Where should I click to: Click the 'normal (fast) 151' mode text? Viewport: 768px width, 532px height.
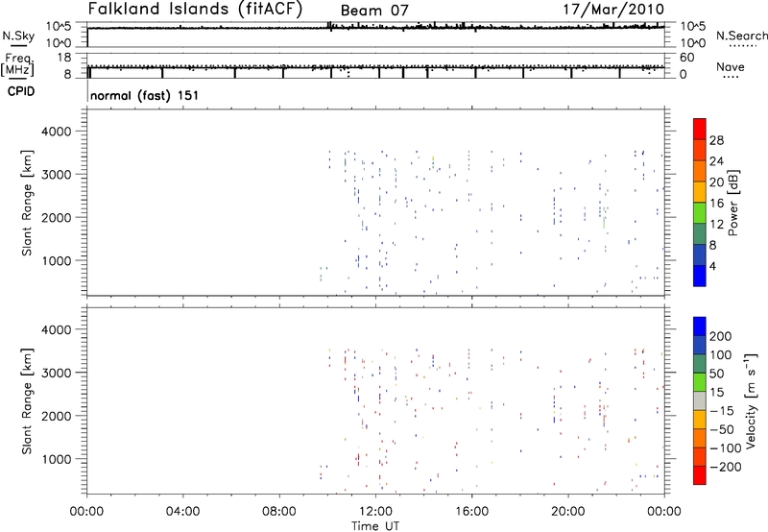point(145,95)
